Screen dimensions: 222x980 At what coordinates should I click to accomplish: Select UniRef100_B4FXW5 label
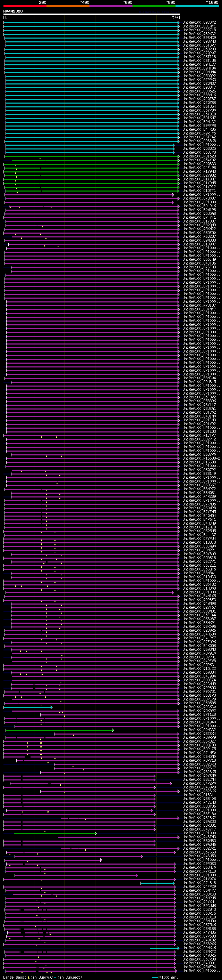click(199, 129)
